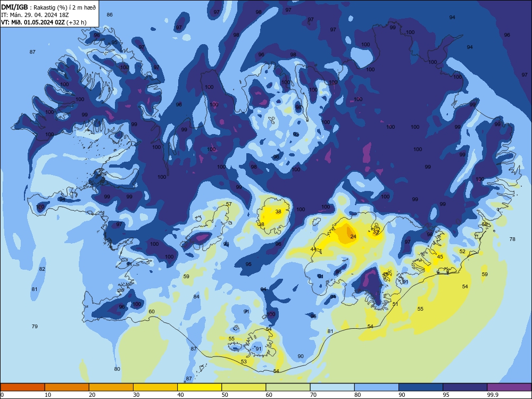Click the 90–95 blue legend swatch
The width and height of the screenshot is (532, 399).
click(x=421, y=387)
